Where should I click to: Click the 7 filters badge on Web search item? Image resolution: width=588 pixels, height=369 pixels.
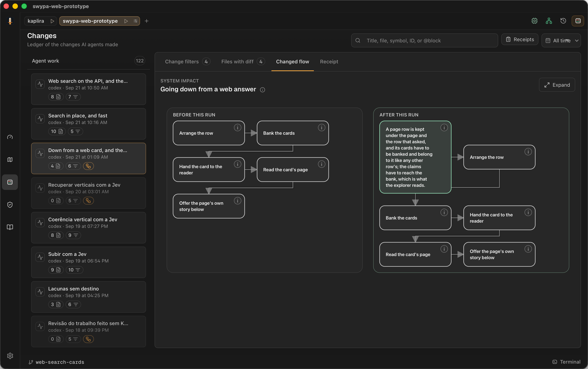[73, 97]
